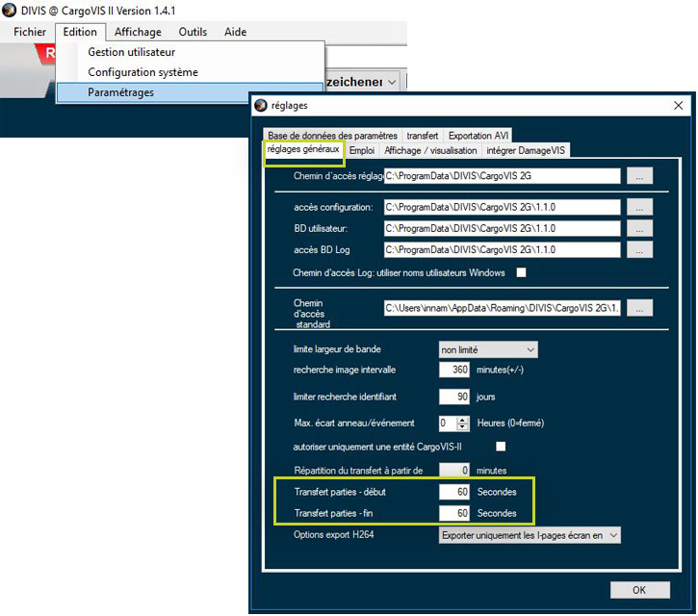This screenshot has height=616, width=698.
Task: Open the Affichage menu
Action: click(x=138, y=32)
